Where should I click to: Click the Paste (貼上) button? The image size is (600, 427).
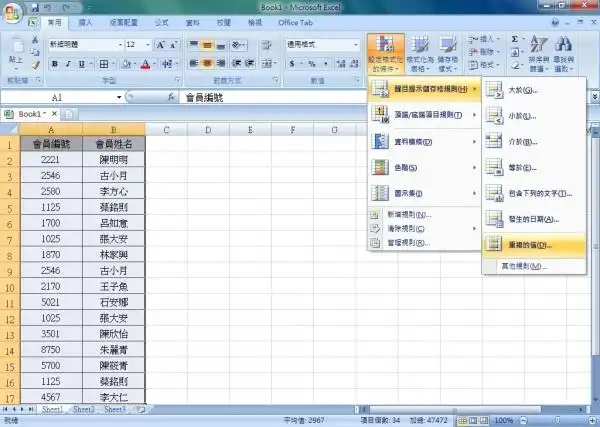click(x=16, y=52)
